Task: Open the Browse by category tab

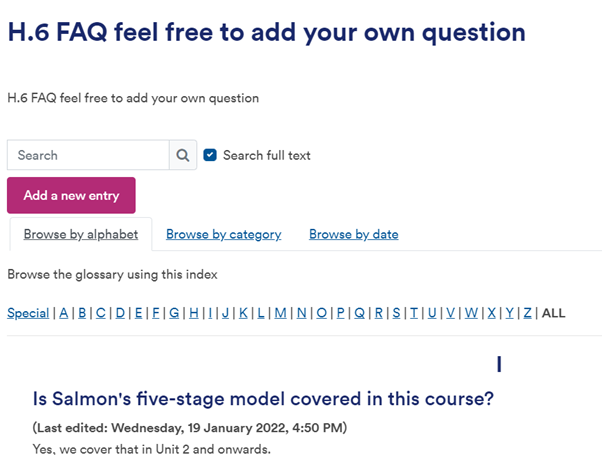Action: 223,235
